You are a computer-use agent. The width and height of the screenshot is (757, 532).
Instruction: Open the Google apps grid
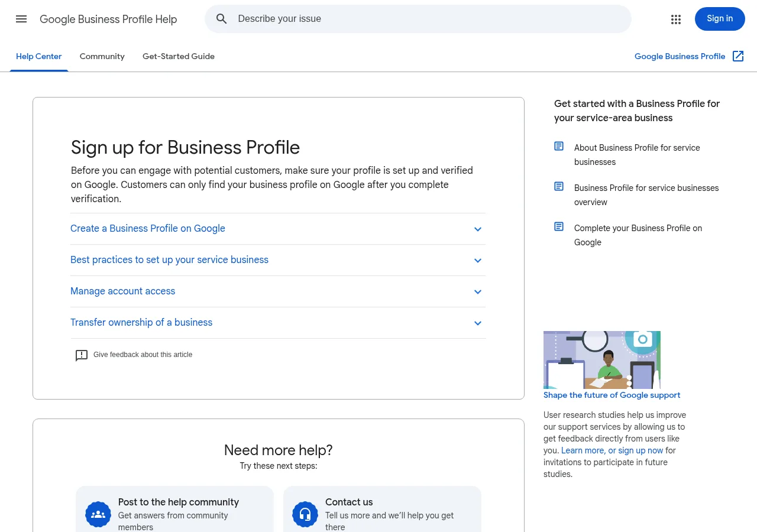point(676,20)
